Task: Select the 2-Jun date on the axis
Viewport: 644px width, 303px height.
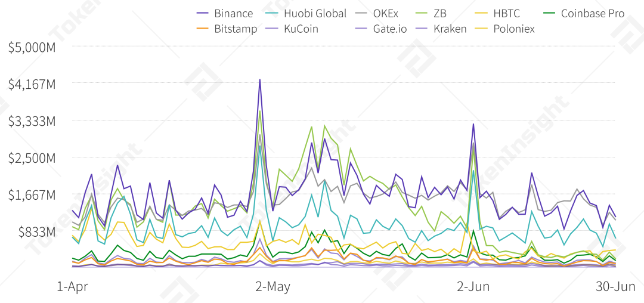Action: pos(473,287)
